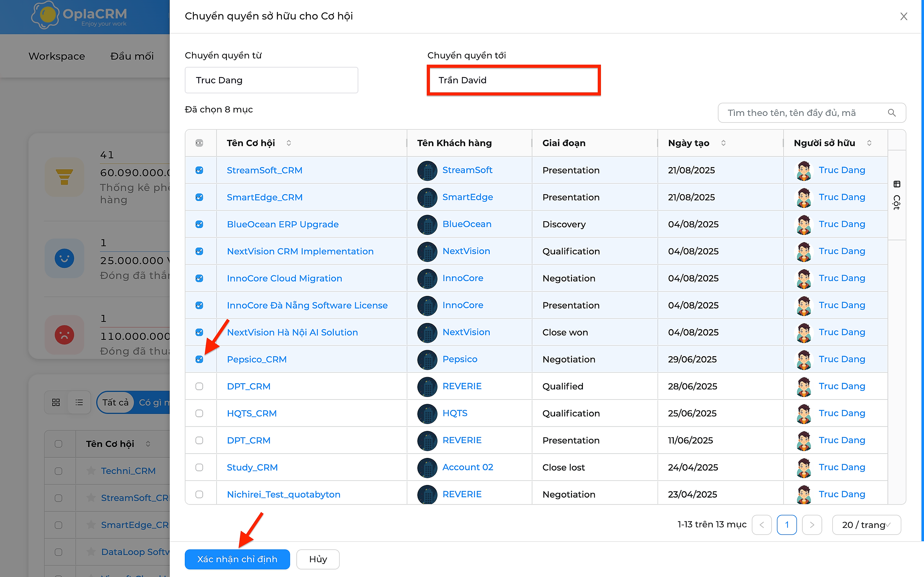Open the REVERIE customer link in Nichirei row
This screenshot has height=577, width=924.
click(462, 494)
